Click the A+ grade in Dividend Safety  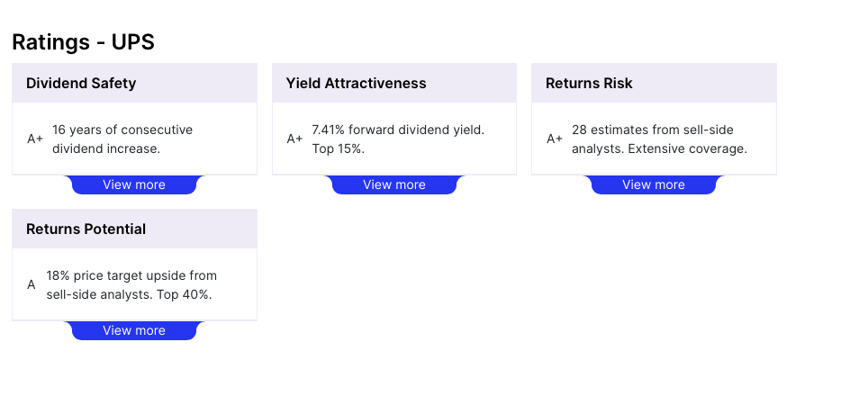point(35,139)
